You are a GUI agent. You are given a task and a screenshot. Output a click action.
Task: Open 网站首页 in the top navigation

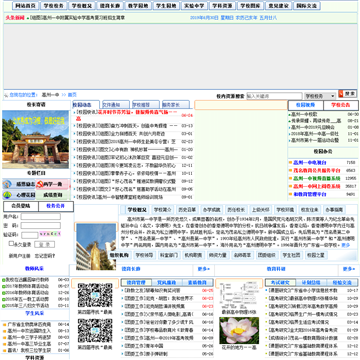click(x=25, y=6)
